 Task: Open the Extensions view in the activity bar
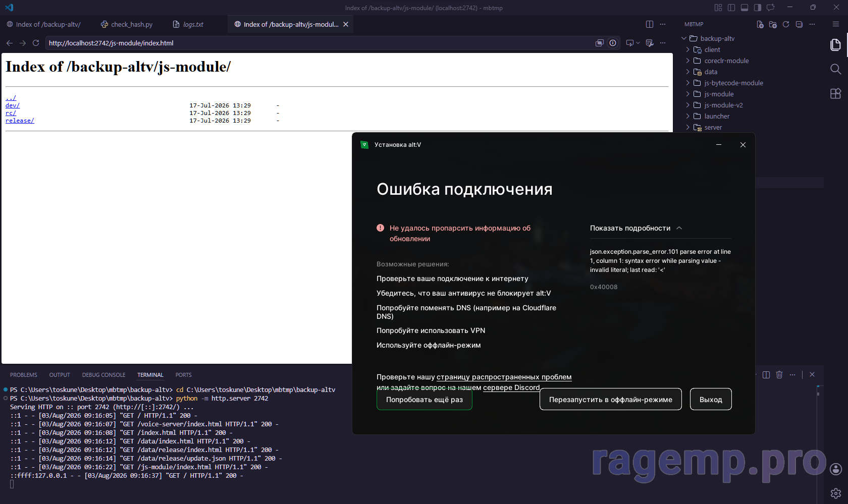click(x=836, y=93)
